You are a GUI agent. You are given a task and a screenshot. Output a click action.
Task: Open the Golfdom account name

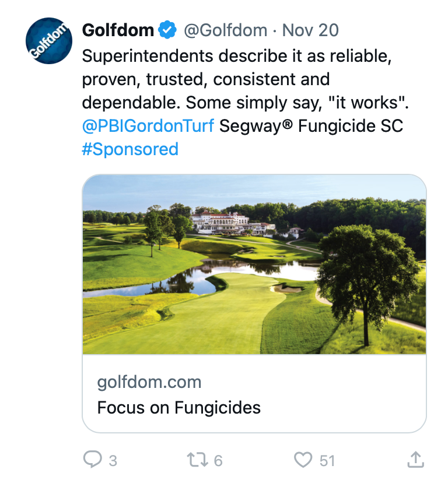(x=118, y=30)
